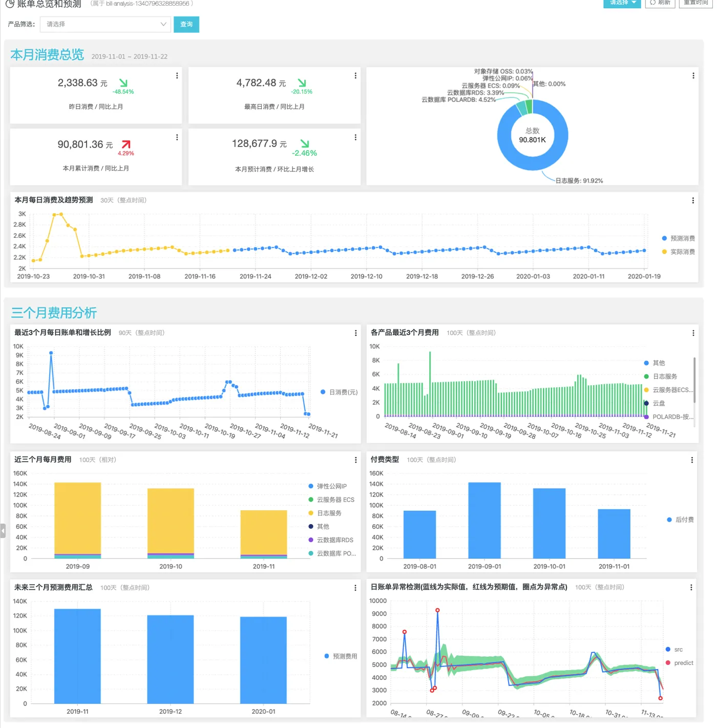Click the 查询 button
Image resolution: width=717 pixels, height=728 pixels.
186,24
